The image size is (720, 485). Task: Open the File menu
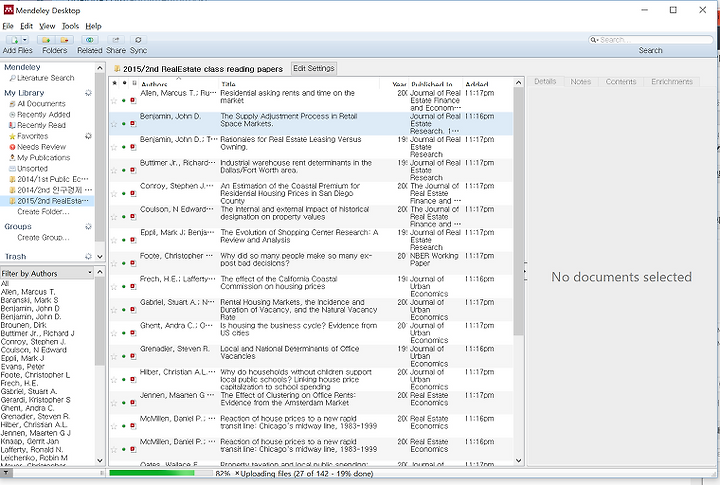(8, 26)
